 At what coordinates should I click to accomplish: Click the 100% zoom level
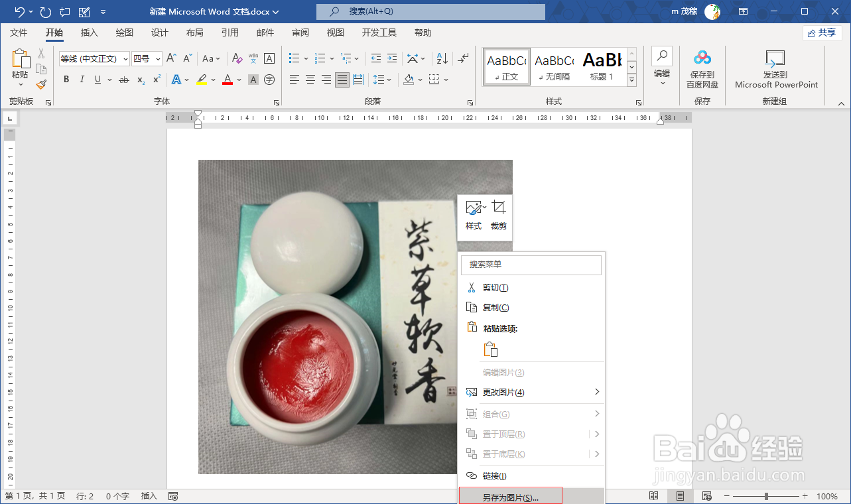(827, 496)
